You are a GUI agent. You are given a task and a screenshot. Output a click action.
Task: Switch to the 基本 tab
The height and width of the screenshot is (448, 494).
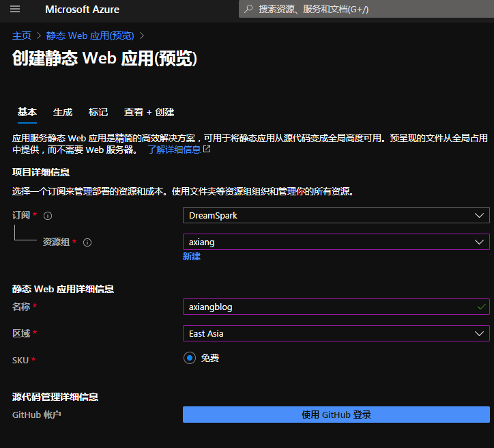click(x=27, y=112)
